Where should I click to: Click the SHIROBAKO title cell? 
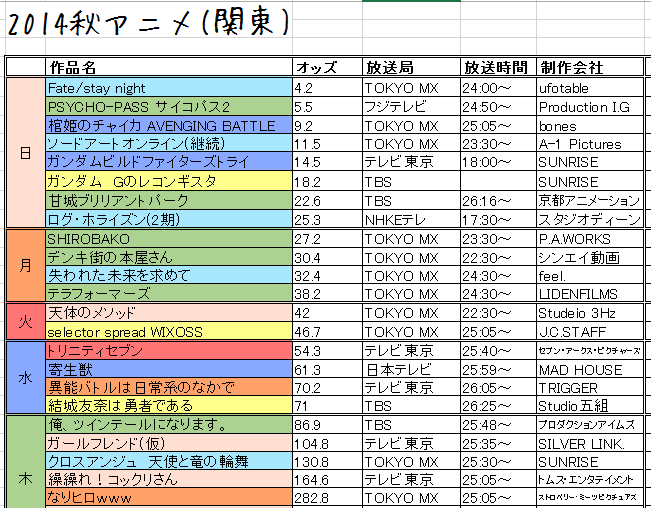169,239
